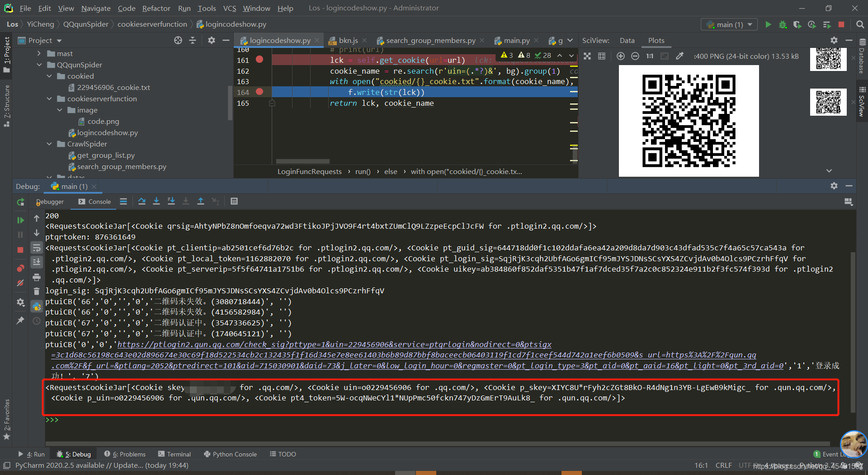The image size is (868, 475).
Task: Switch to the search_group_members.py editor tab
Action: click(430, 40)
